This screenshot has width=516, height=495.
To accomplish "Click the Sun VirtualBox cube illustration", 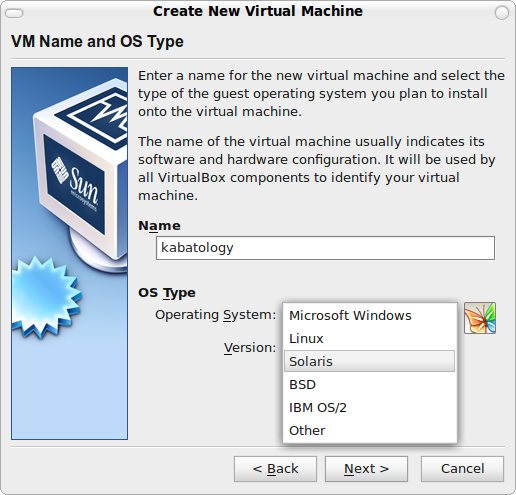I will (x=69, y=253).
